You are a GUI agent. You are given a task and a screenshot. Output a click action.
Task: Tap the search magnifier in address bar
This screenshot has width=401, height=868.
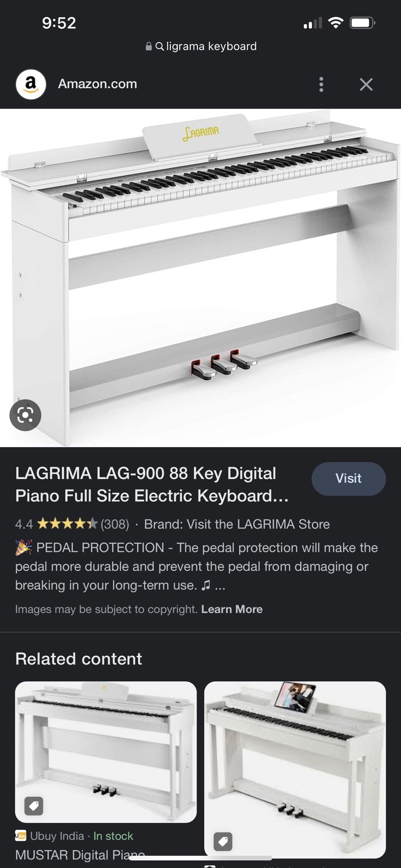[x=160, y=46]
